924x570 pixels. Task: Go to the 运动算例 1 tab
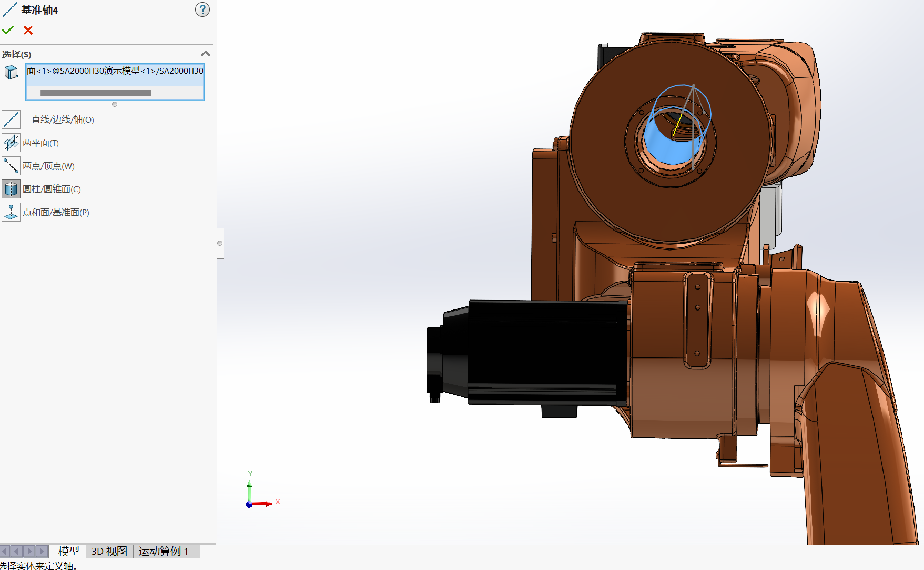(x=164, y=551)
